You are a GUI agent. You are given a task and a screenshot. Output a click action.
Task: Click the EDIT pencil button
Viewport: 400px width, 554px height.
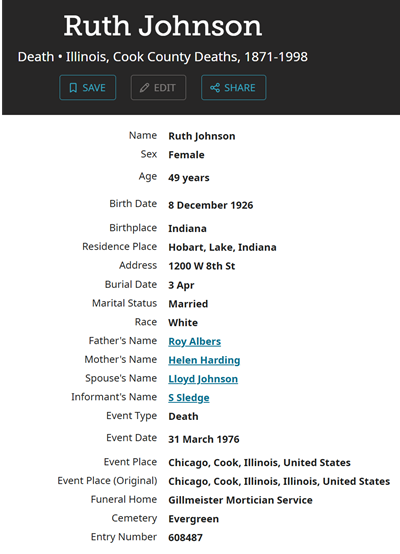click(158, 88)
